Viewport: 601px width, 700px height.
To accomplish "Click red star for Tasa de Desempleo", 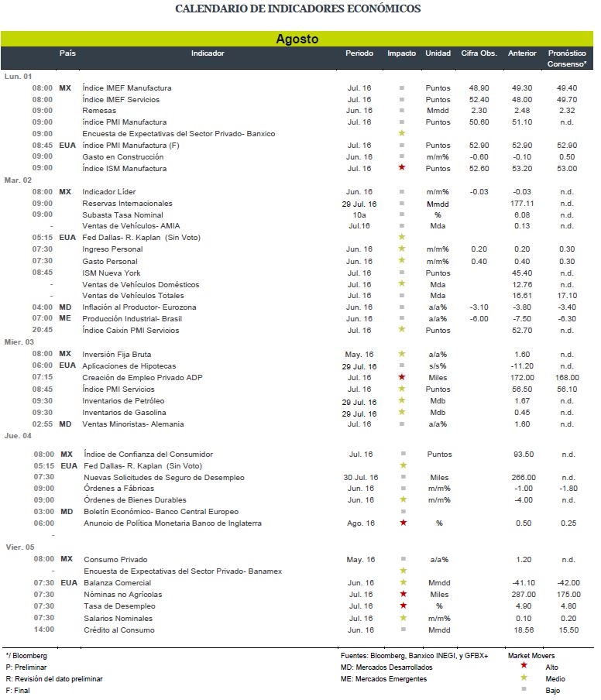I will click(x=404, y=606).
